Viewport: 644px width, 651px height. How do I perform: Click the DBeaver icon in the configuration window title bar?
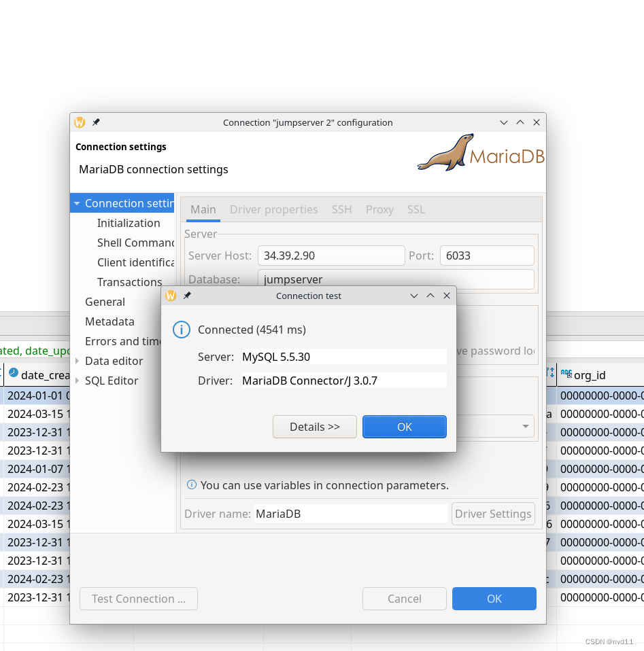point(80,122)
